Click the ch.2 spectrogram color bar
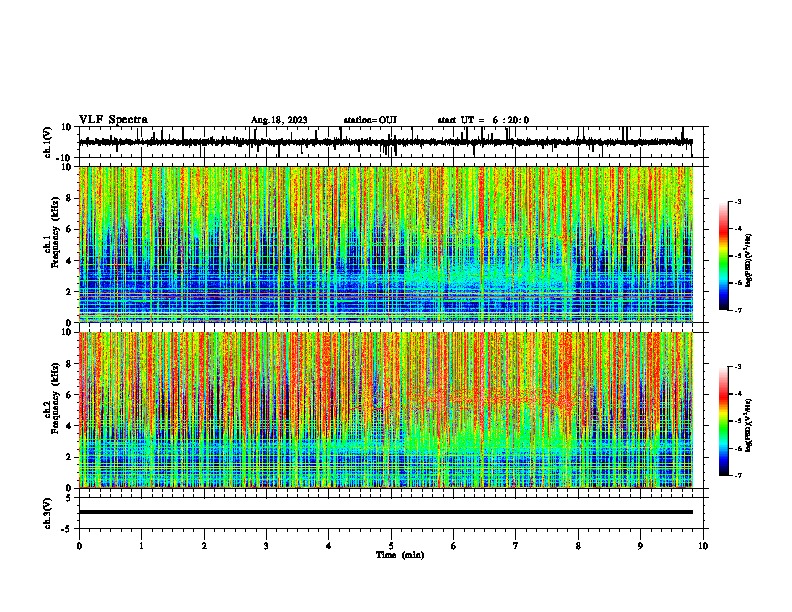This screenshot has width=792, height=612. coord(723,421)
